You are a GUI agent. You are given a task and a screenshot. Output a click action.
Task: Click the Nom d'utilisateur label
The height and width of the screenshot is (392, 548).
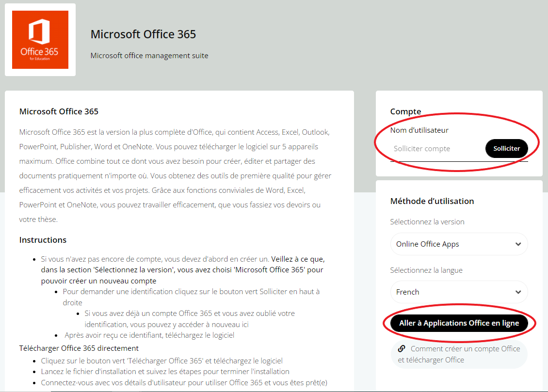click(419, 130)
